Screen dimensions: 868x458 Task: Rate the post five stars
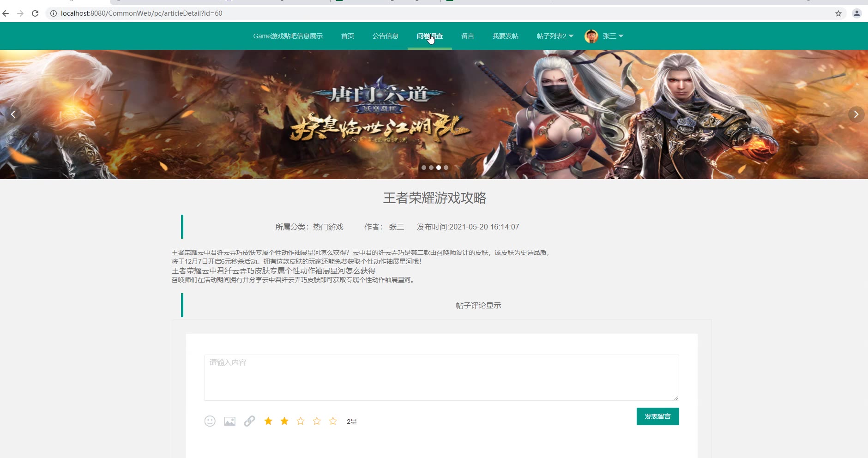pos(333,421)
